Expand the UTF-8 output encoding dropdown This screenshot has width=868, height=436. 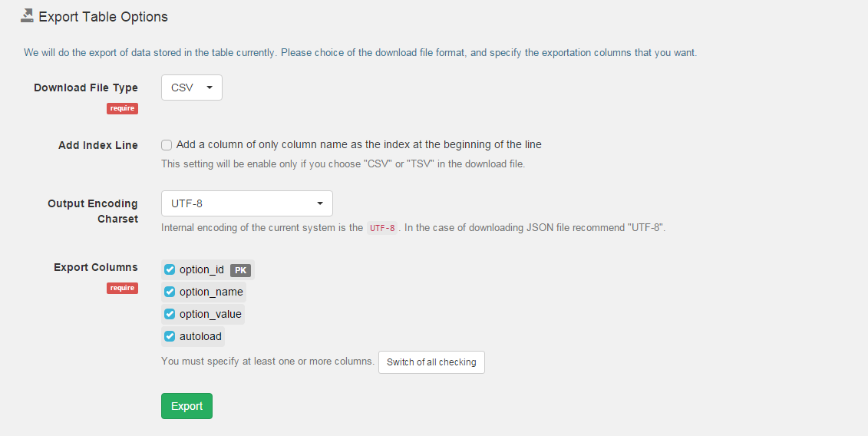pos(246,203)
